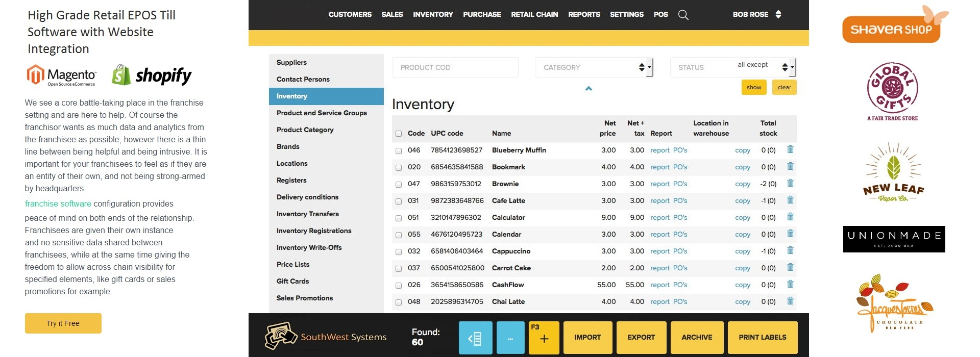Click the F3 plus add-new button
980x357 pixels.
coord(544,338)
